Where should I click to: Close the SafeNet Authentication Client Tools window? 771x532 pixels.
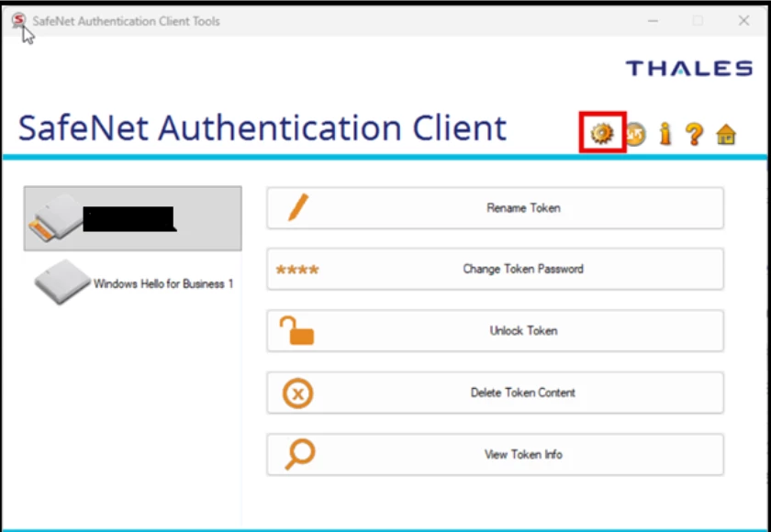click(x=744, y=20)
